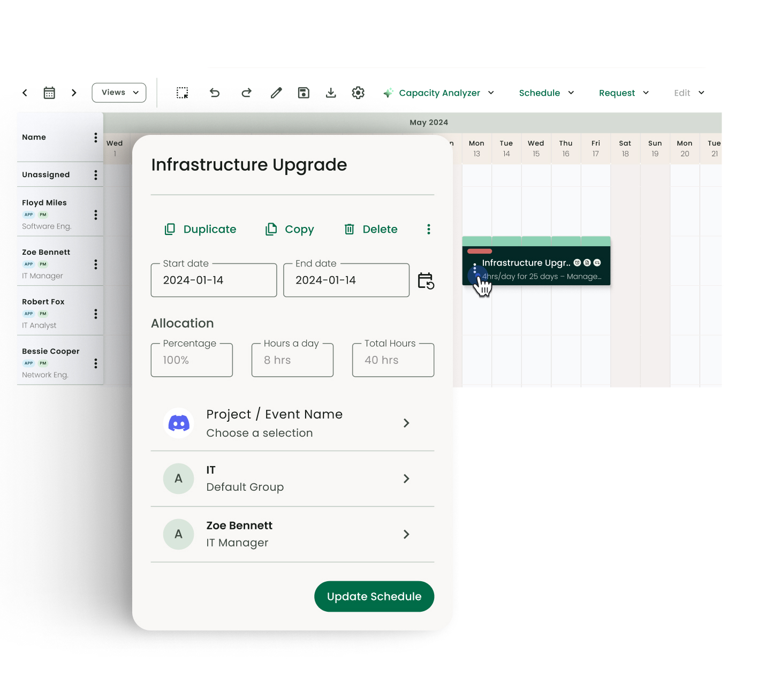The height and width of the screenshot is (700, 758).
Task: Edit the Percentage allocation field
Action: pos(192,360)
